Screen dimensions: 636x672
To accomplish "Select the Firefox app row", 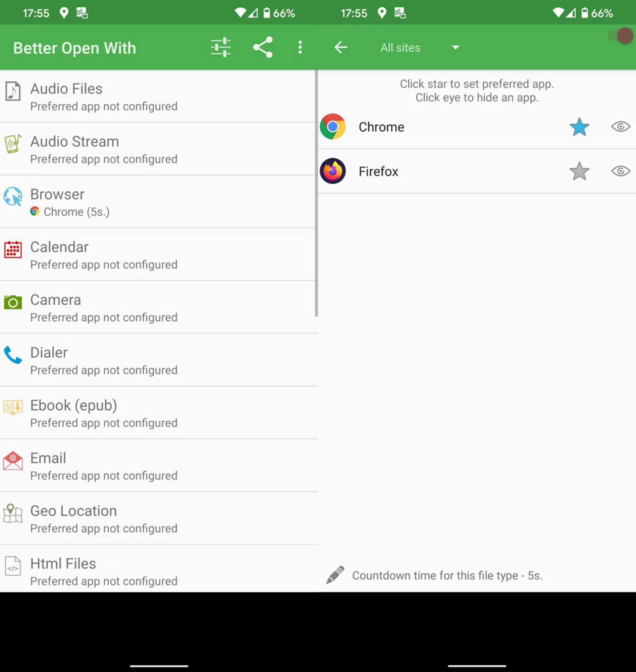I will 477,171.
